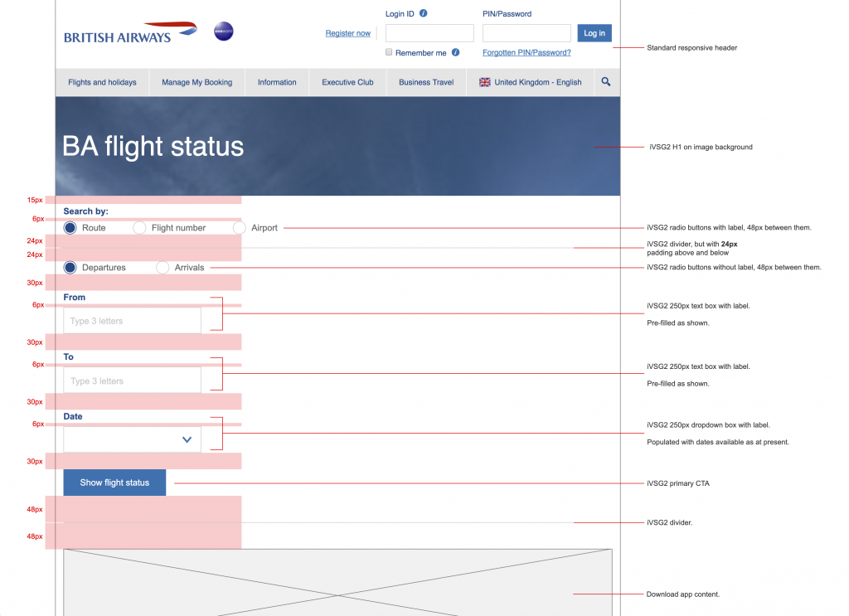Viewport: 849px width, 616px height.
Task: Open the Executive Club menu
Action: (x=347, y=82)
